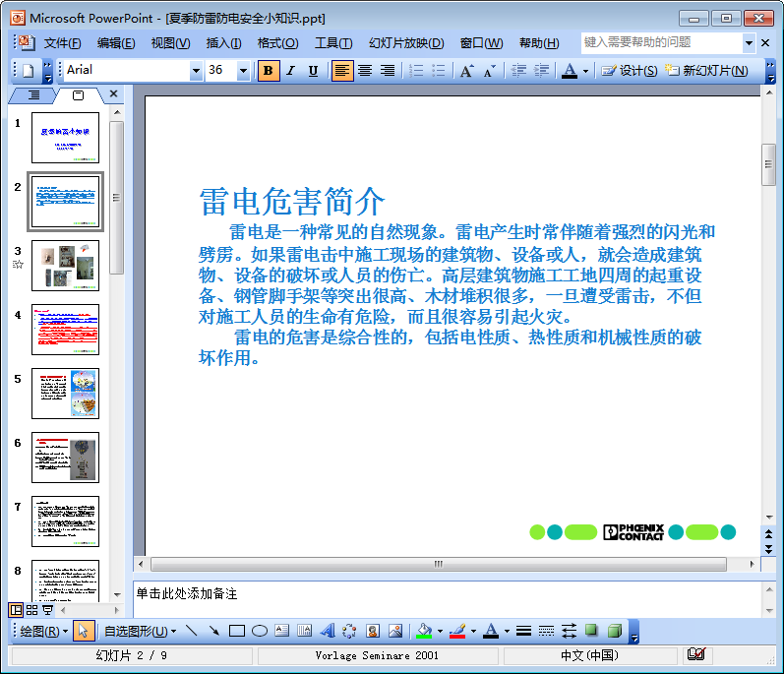
Task: Click the help question input box
Action: click(x=661, y=42)
